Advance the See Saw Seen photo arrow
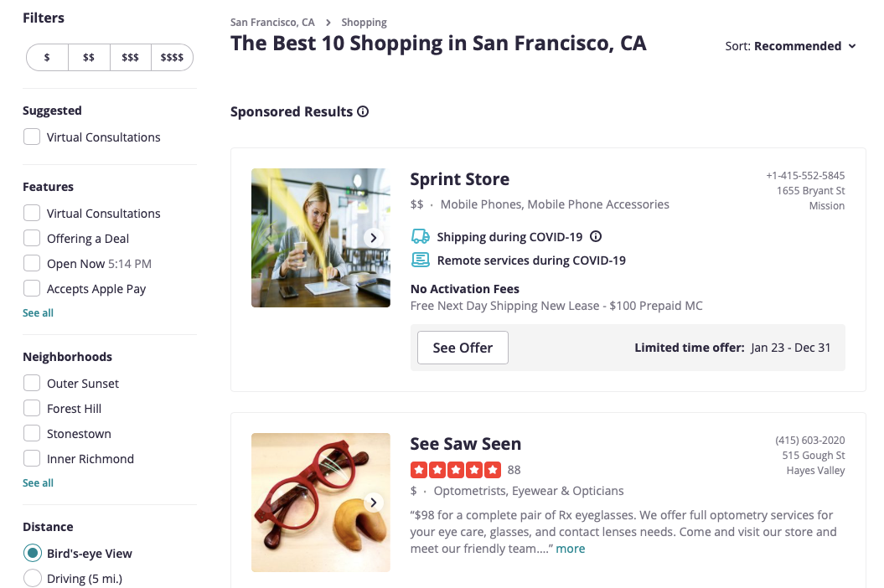This screenshot has width=884, height=588. (x=373, y=503)
